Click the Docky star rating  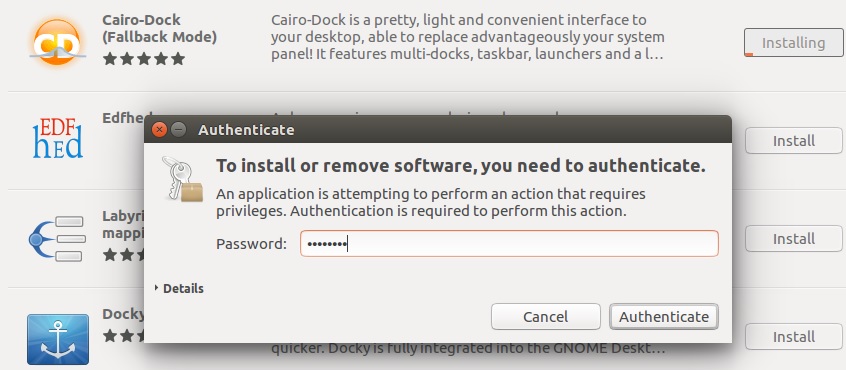pos(124,336)
